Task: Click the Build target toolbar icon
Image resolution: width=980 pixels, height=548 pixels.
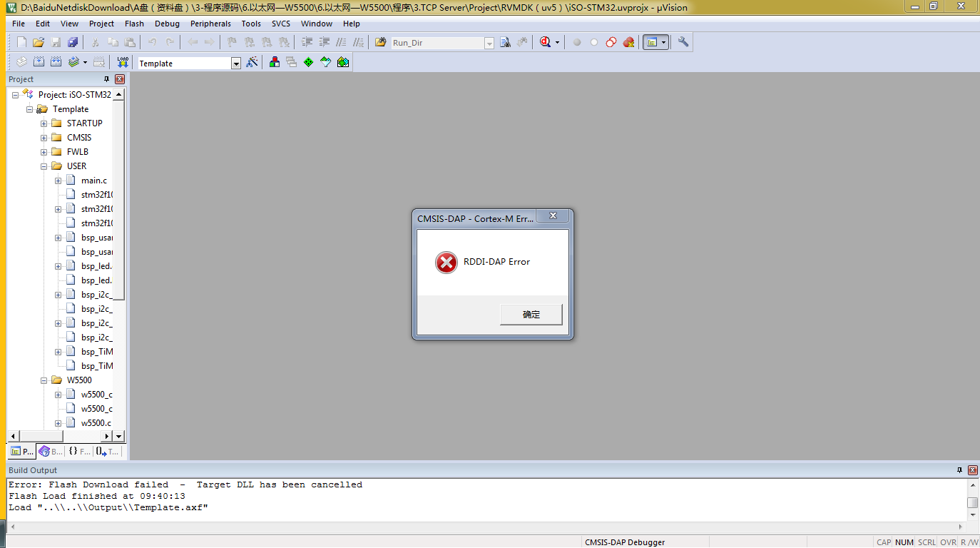Action: tap(38, 63)
